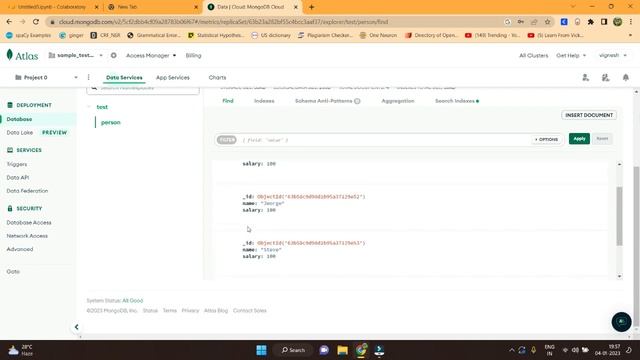Open the Indexes tab
The width and height of the screenshot is (640, 360).
264,101
